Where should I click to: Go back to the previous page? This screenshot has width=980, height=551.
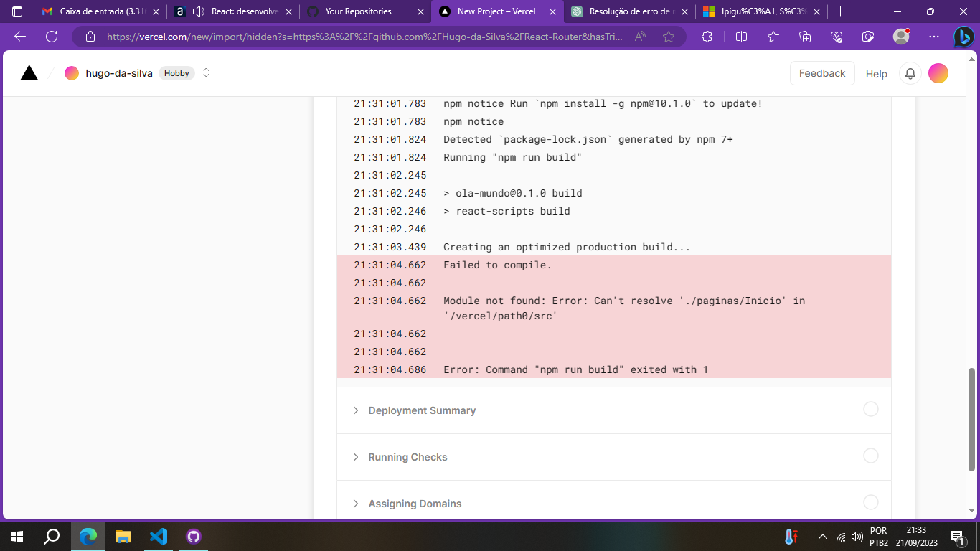point(20,37)
